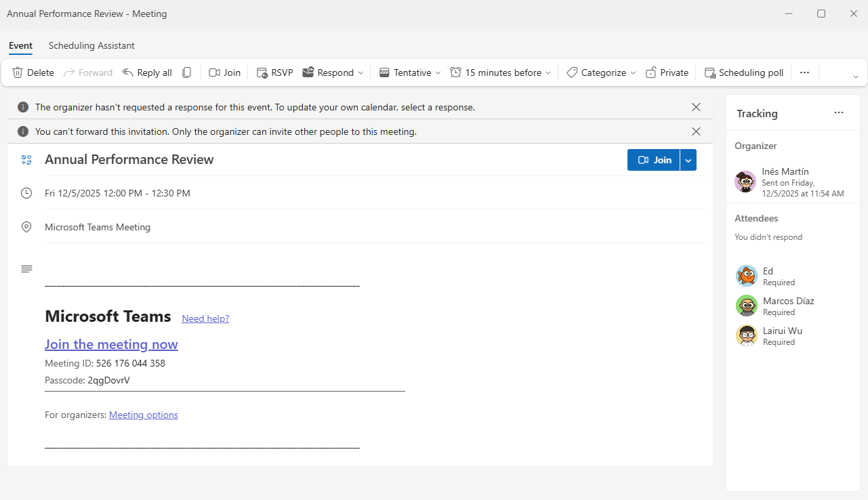
Task: Click the Delete trash icon
Action: (18, 72)
